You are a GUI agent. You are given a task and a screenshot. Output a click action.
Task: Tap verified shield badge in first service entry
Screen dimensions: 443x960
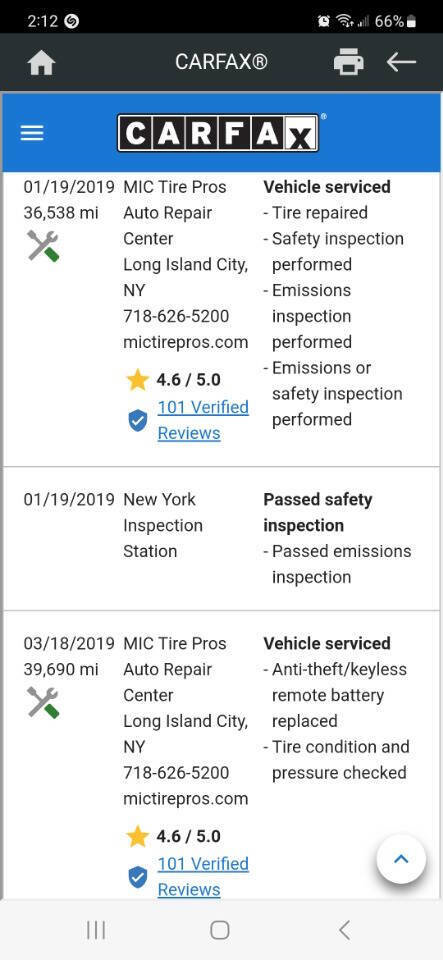(x=138, y=421)
